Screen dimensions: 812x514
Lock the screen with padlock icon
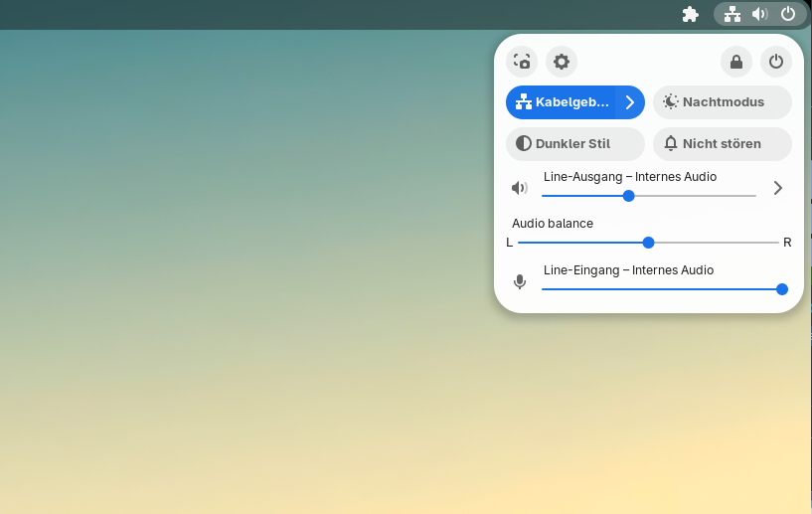click(x=736, y=62)
